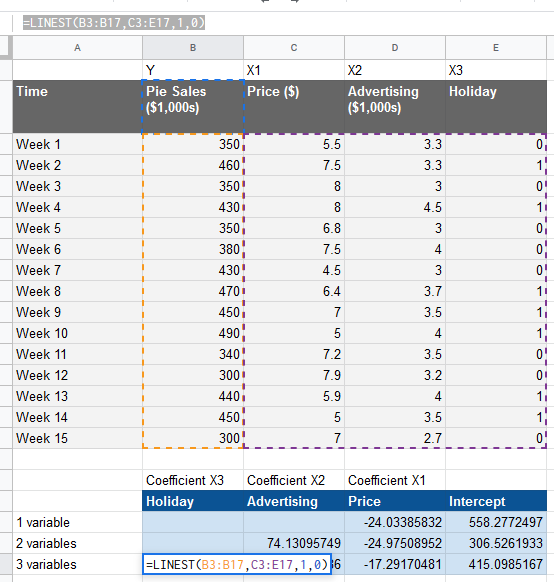Viewport: 554px width, 582px height.
Task: Select column A header
Action: [77, 48]
